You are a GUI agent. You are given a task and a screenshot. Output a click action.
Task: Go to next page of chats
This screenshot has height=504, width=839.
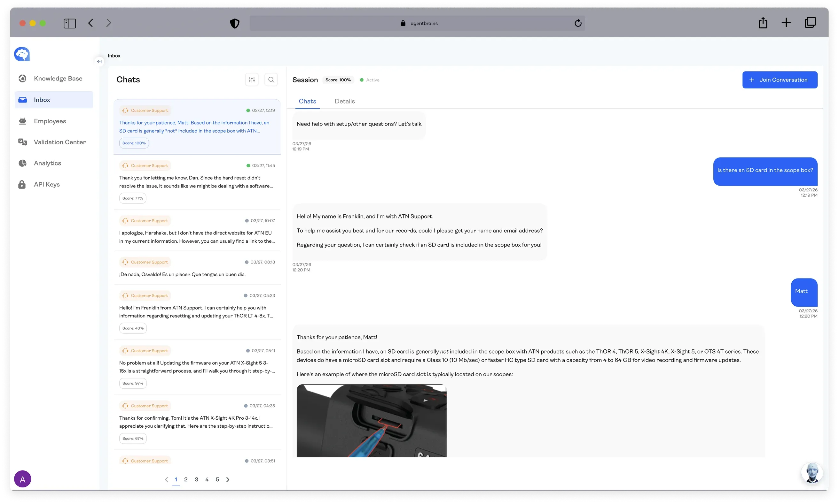(x=228, y=479)
